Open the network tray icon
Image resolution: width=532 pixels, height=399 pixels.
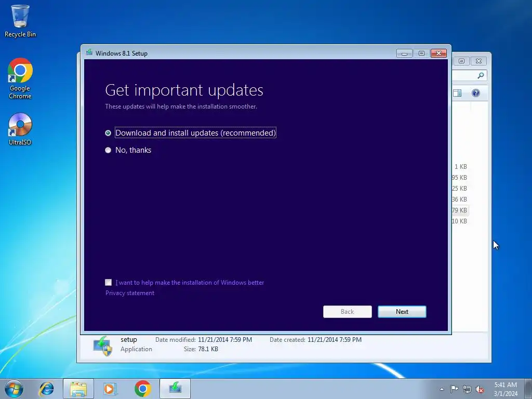coord(467,389)
